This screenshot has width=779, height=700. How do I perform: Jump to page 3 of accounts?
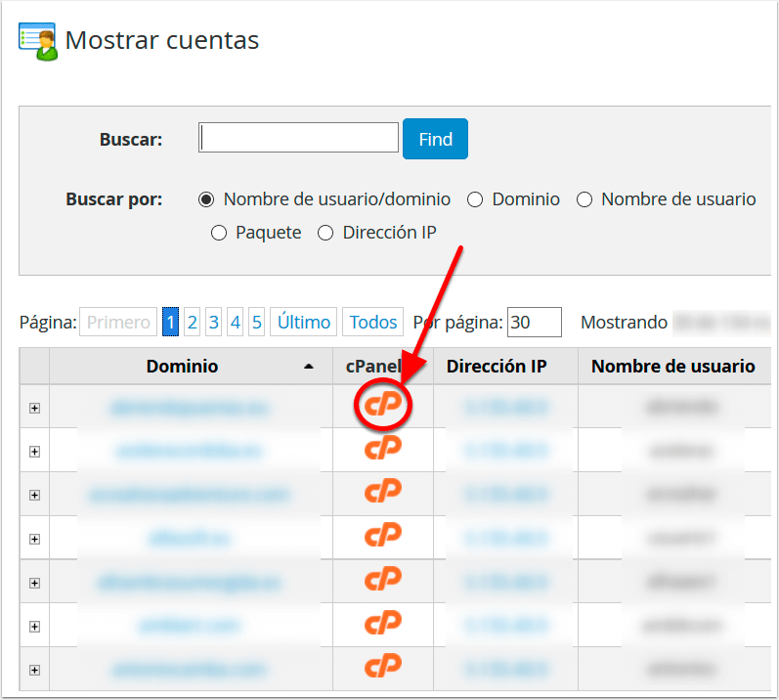coord(214,322)
